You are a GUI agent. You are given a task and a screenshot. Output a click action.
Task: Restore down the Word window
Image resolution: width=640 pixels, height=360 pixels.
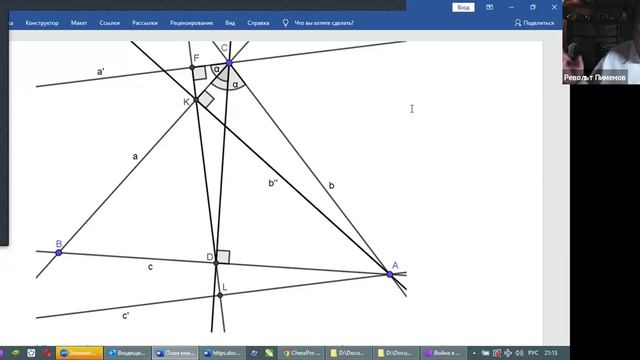(x=533, y=7)
